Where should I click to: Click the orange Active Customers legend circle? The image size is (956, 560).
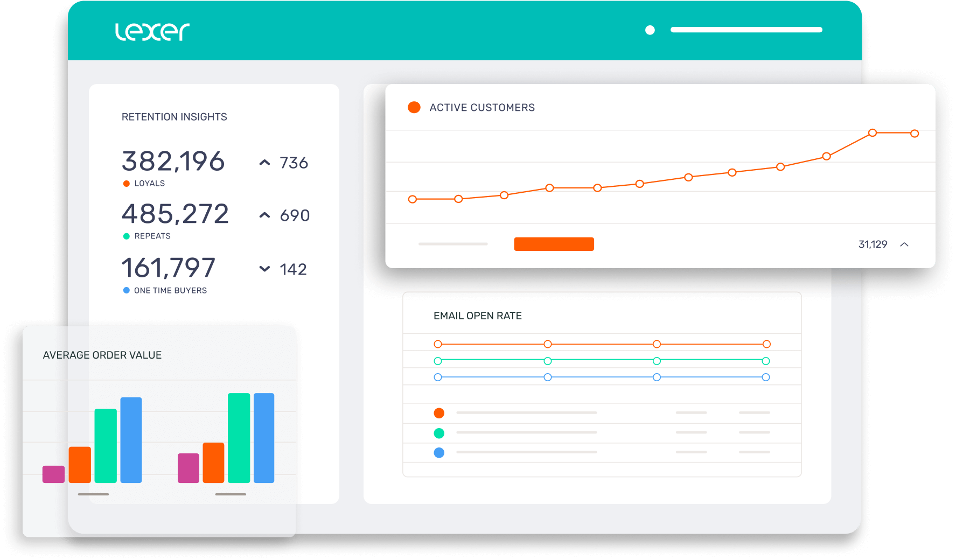pyautogui.click(x=414, y=107)
